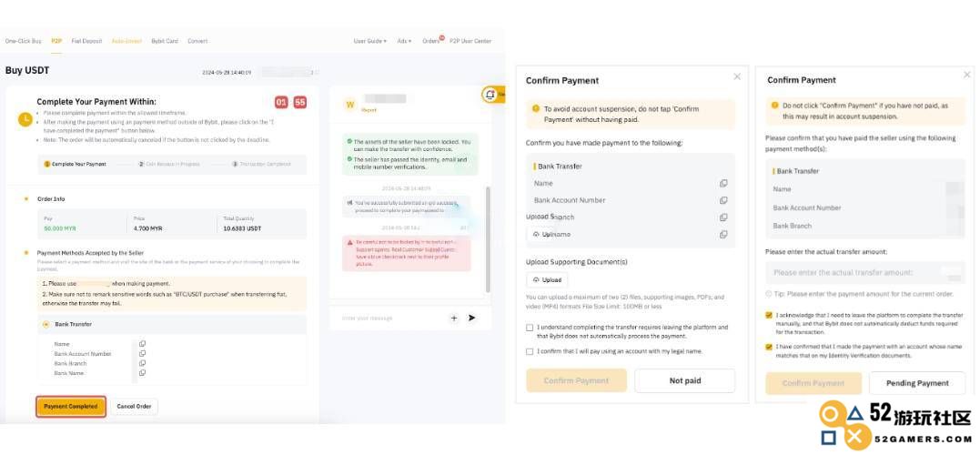The height and width of the screenshot is (455, 980).
Task: Click Upload supporting document button
Action: [x=548, y=280]
